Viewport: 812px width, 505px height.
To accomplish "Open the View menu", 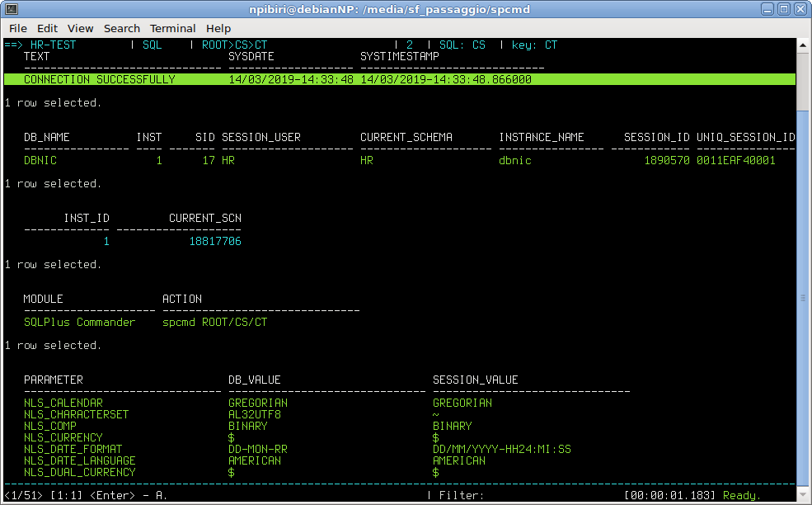I will tap(80, 28).
